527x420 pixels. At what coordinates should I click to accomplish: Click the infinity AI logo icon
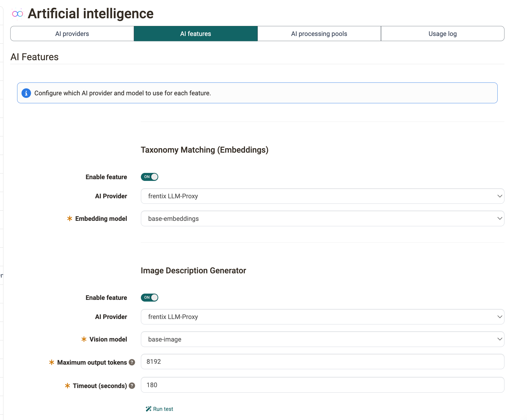pos(17,14)
